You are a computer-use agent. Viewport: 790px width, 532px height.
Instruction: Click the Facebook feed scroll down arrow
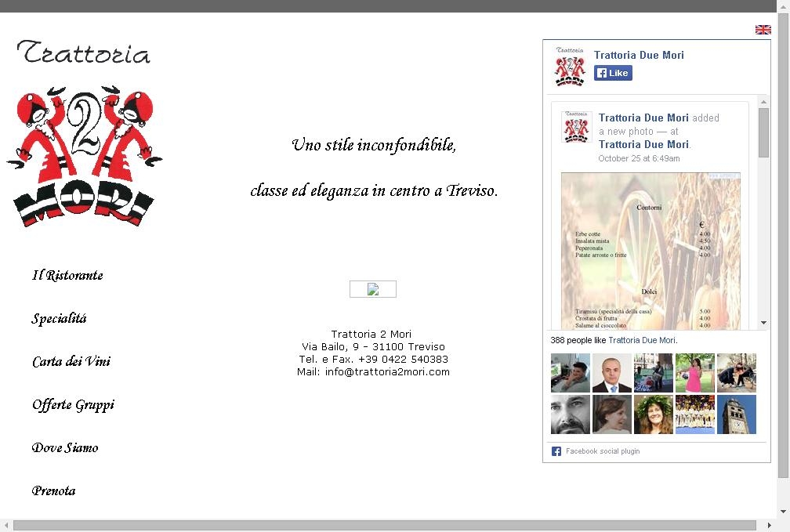(x=764, y=323)
